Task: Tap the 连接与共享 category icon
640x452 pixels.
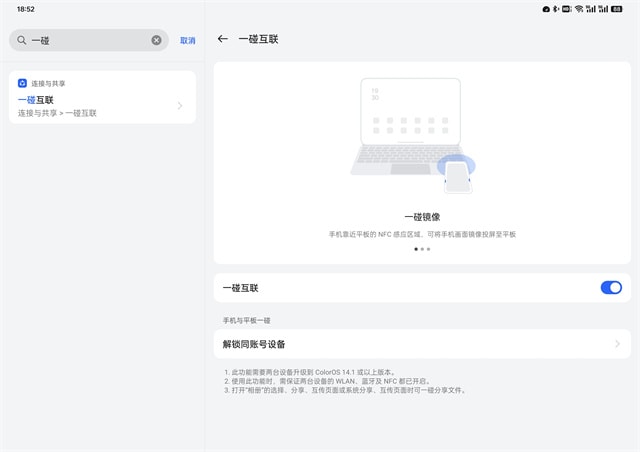Action: 22,83
